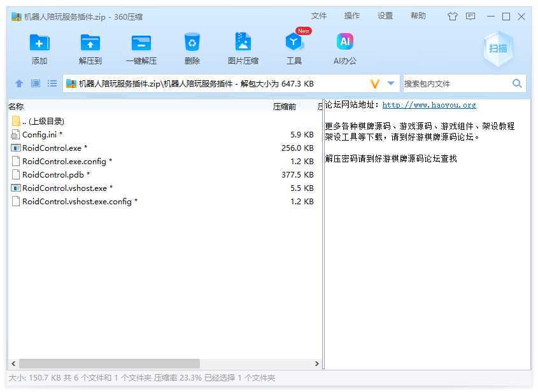Screen dimensions: 538x392
Task: Sort files by the 名称 column header
Action: click(17, 106)
